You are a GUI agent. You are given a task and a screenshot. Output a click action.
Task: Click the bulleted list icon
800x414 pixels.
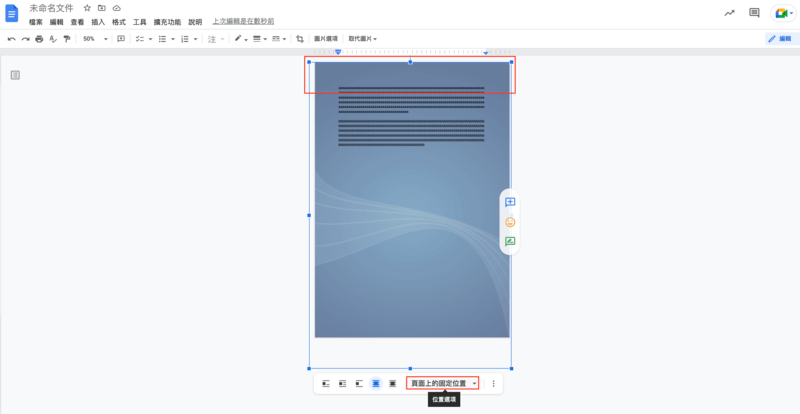[162, 39]
